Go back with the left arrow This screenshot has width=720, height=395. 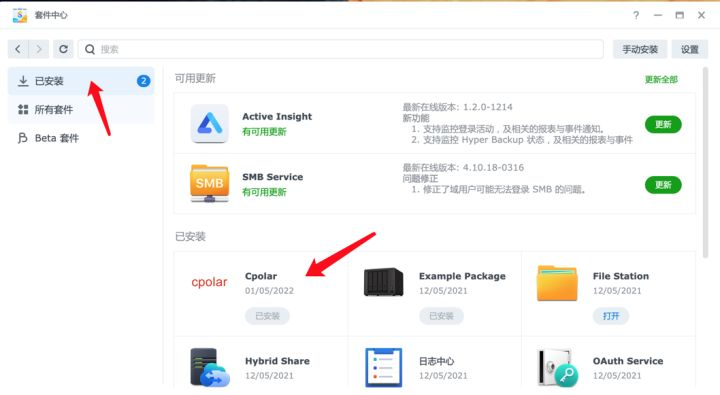click(18, 49)
